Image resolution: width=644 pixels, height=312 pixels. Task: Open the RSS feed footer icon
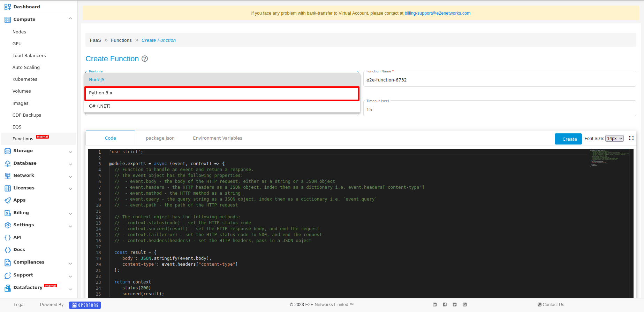click(465, 305)
